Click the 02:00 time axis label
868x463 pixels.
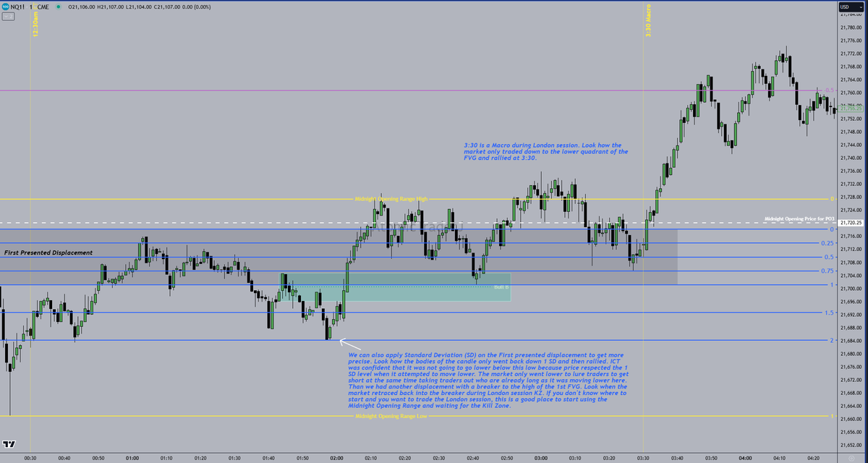[x=337, y=458]
